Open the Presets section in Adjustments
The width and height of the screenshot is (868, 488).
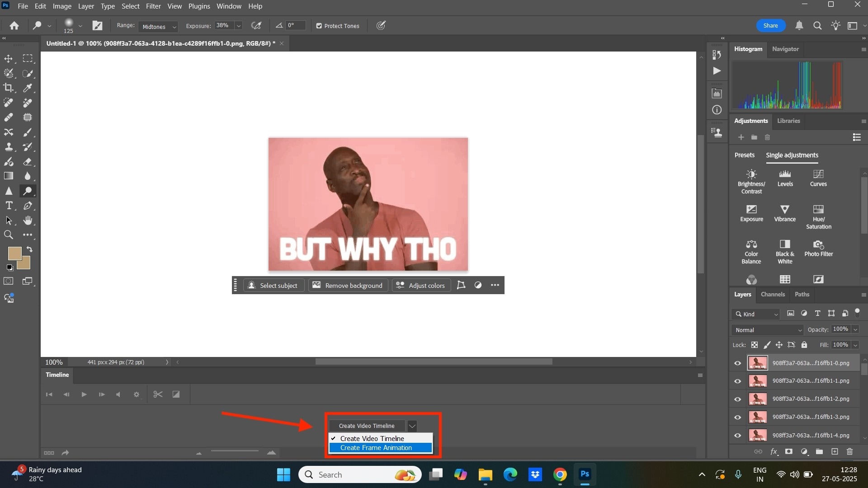tap(744, 155)
